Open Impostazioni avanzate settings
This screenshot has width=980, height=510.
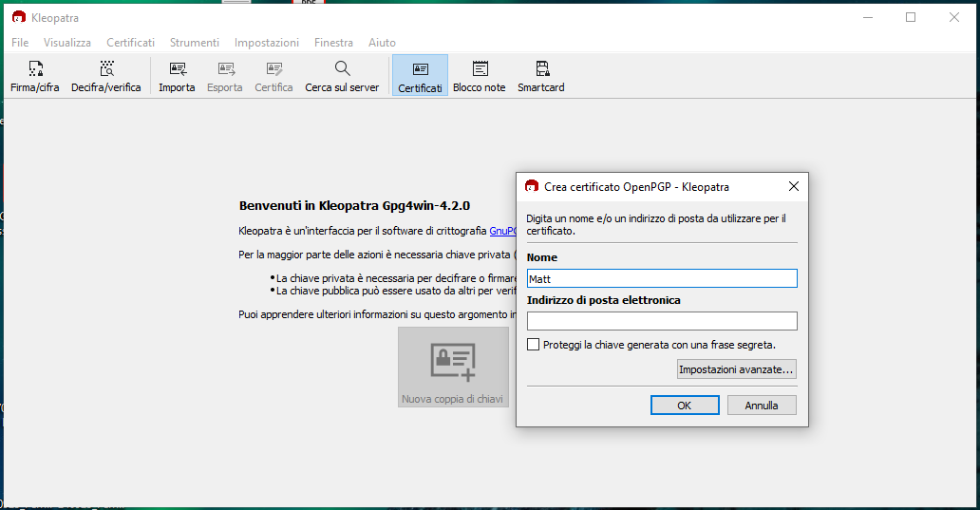point(737,369)
